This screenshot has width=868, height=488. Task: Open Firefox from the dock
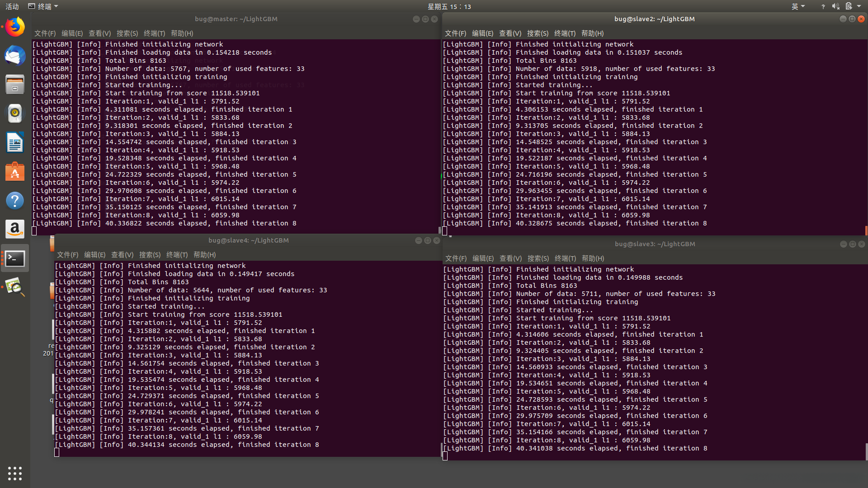pos(15,27)
